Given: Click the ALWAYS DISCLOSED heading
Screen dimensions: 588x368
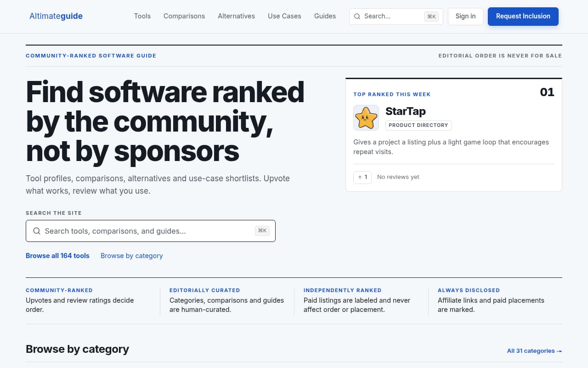Looking at the screenshot, I should (x=469, y=290).
